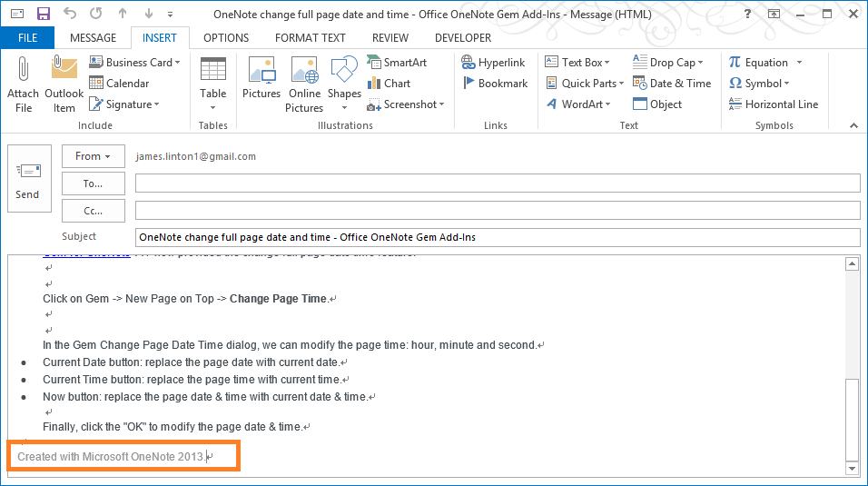The width and height of the screenshot is (868, 486).
Task: Click the Attach File paperclip icon
Action: [x=23, y=69]
